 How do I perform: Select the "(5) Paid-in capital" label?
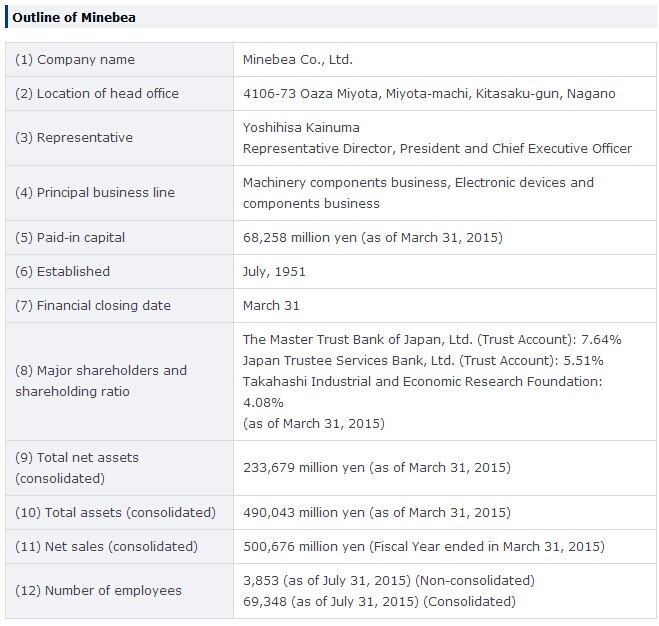[x=70, y=238]
